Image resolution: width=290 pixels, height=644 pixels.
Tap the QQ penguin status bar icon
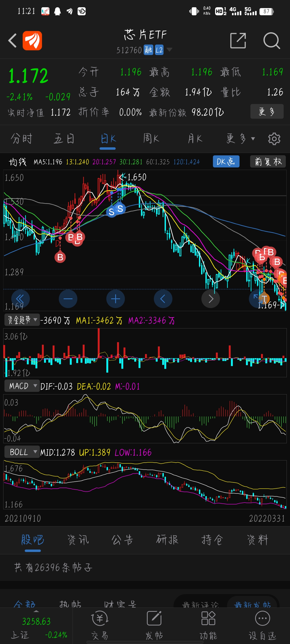57,11
